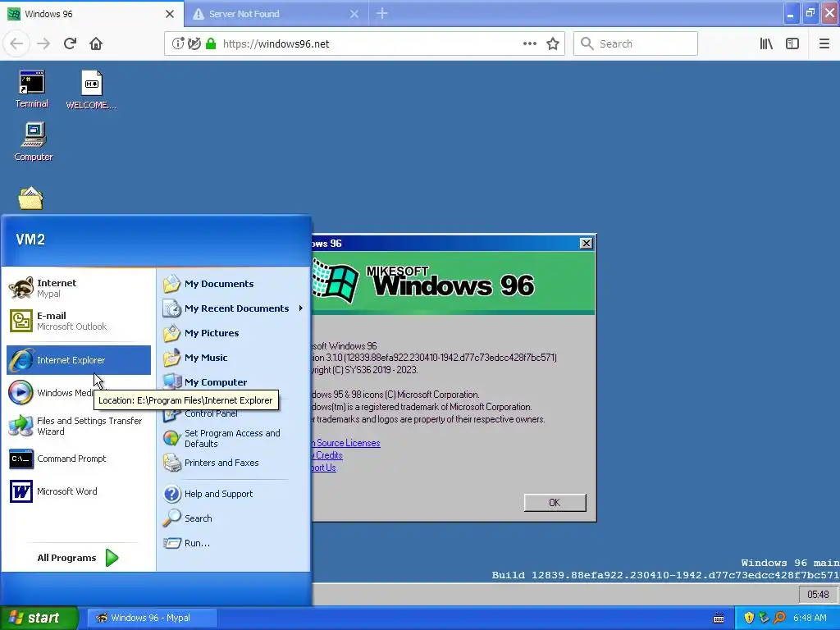Show the site security padlock info
Screen dimensions: 840x630
click(211, 43)
